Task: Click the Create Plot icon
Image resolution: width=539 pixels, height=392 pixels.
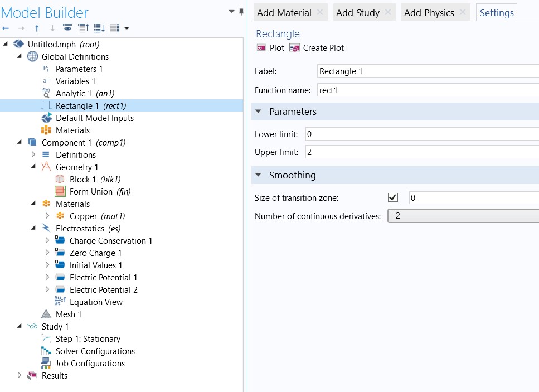Action: pos(295,48)
